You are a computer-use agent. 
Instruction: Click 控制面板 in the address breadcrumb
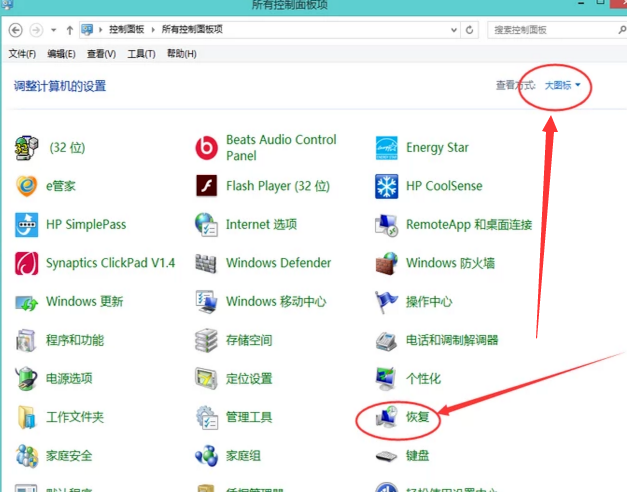[x=126, y=30]
